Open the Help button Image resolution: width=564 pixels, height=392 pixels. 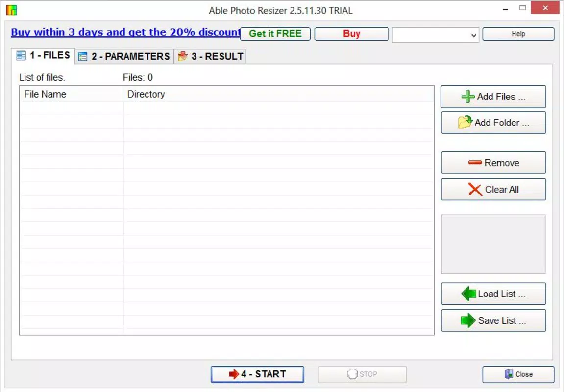[518, 34]
